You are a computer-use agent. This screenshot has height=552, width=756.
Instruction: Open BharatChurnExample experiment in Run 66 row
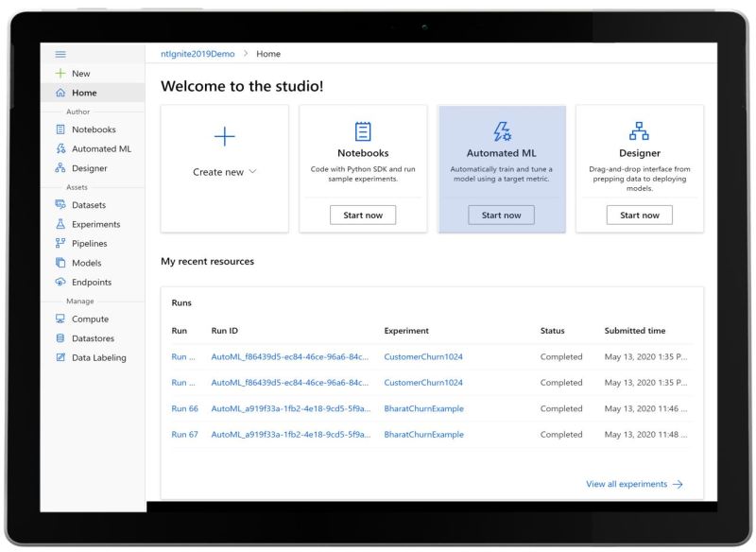pyautogui.click(x=423, y=408)
